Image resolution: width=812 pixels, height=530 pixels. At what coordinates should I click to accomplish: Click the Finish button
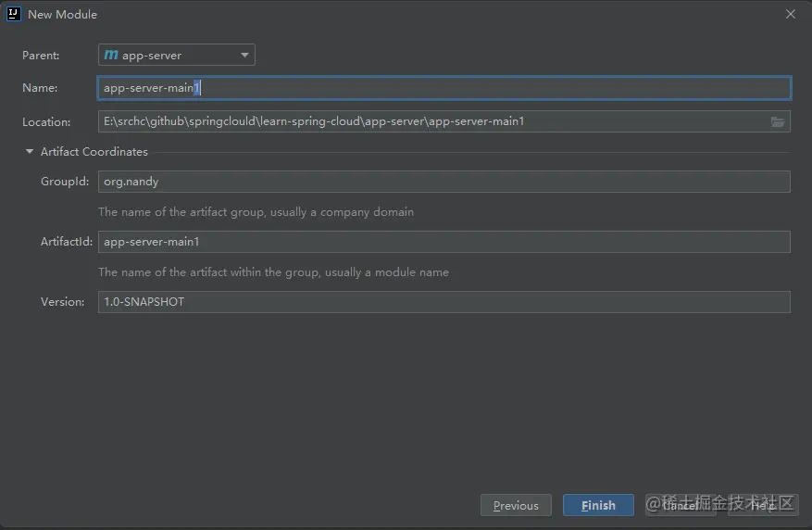pyautogui.click(x=598, y=505)
